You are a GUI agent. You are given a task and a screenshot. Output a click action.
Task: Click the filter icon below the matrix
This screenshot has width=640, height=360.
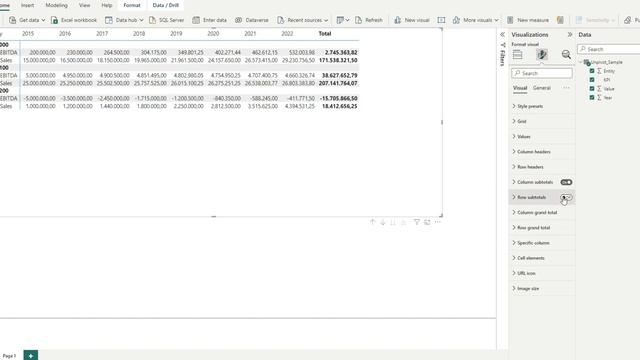416,222
